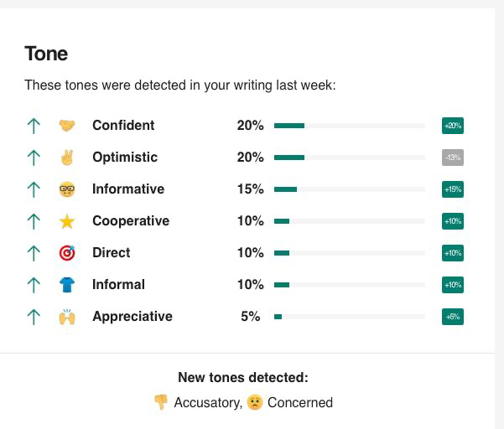The width and height of the screenshot is (504, 429).
Task: Click the bullseye target icon beside Direct
Action: coord(67,253)
